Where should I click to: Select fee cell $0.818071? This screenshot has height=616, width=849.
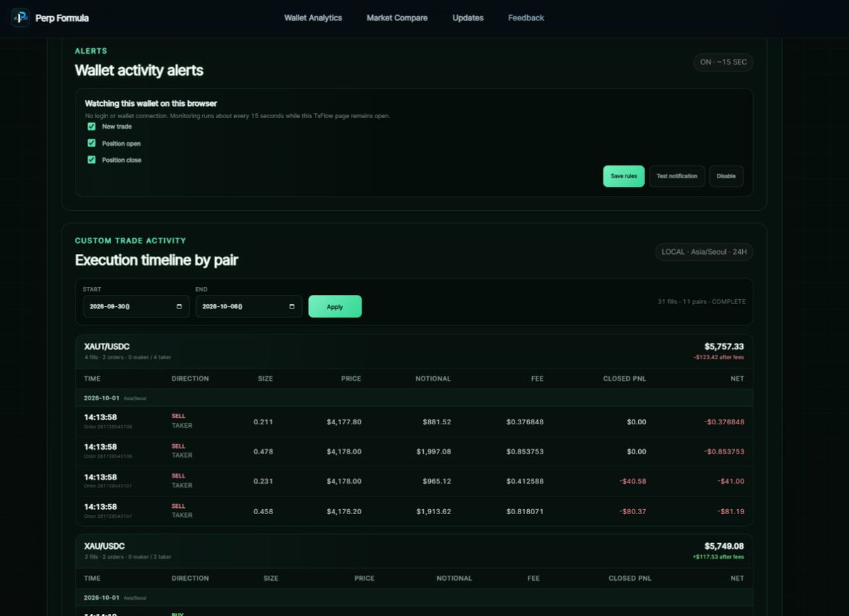point(525,511)
